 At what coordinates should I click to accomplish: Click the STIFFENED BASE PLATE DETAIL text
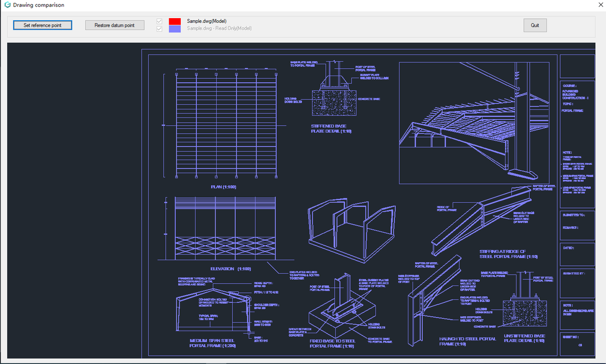tap(331, 128)
